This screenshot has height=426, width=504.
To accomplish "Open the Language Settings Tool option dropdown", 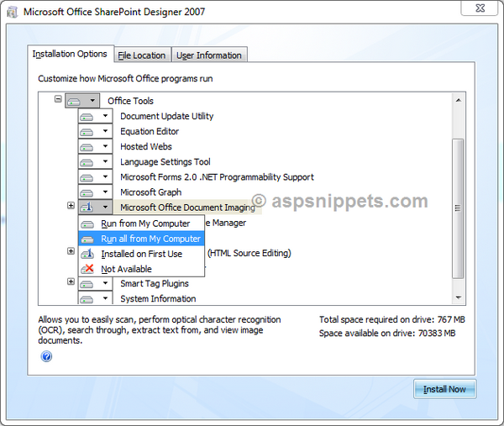I will coord(105,162).
